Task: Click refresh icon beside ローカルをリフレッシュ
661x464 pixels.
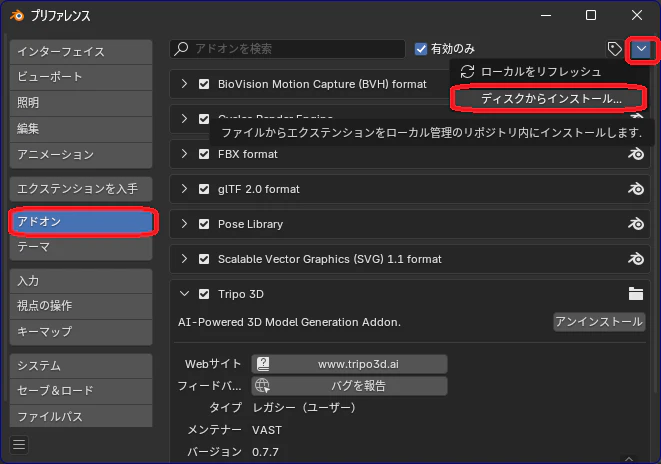Action: [x=467, y=72]
